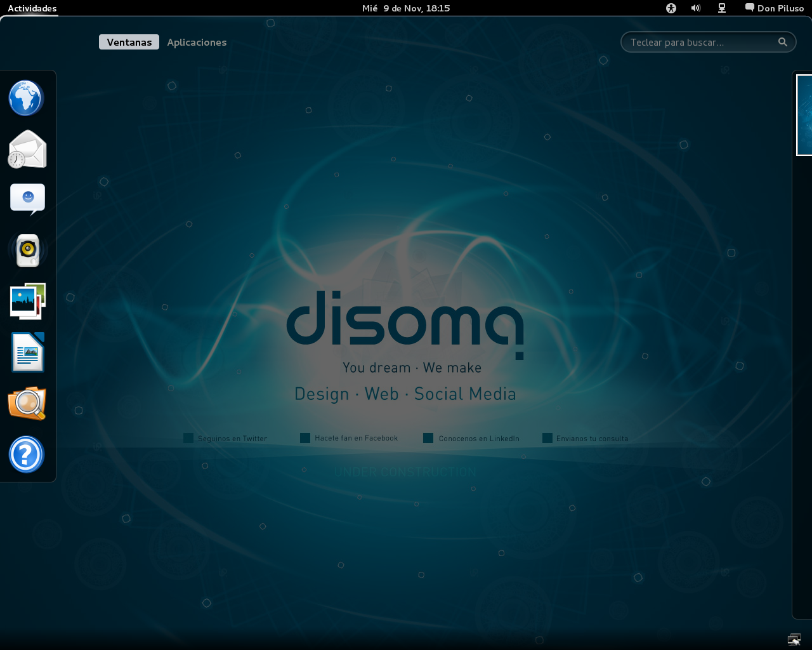Screen dimensions: 812x650
Task: Open the accessibility menu in top bar
Action: click(x=671, y=8)
